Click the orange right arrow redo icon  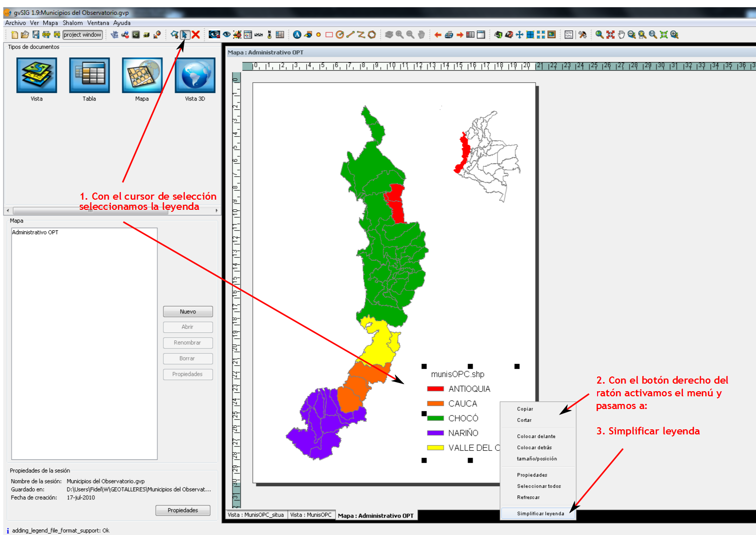459,35
